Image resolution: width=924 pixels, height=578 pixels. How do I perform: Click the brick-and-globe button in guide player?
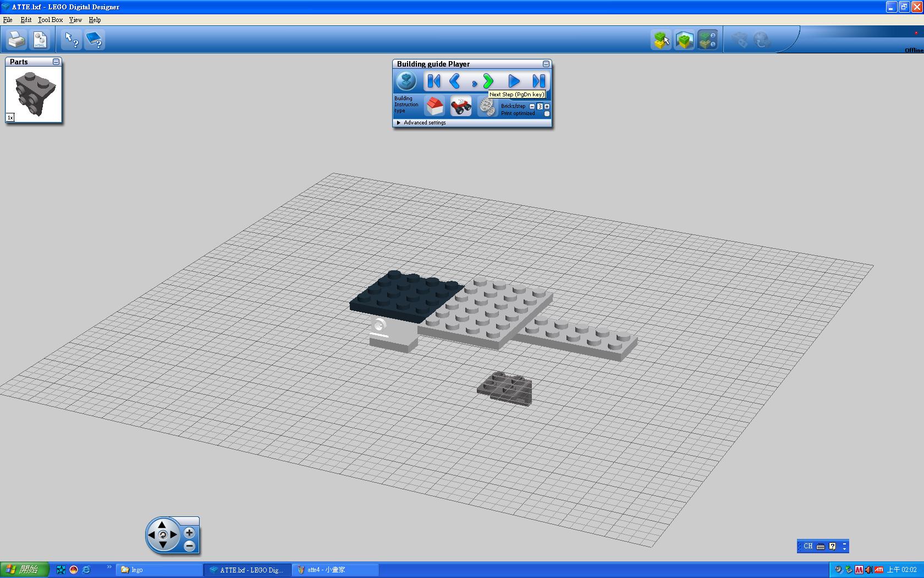point(406,81)
